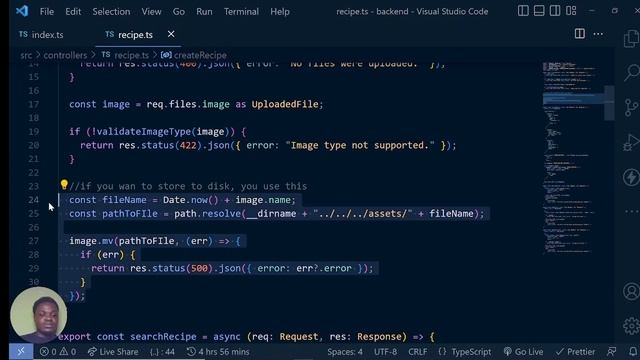Click the UploadedFile type in code

[x=285, y=104]
